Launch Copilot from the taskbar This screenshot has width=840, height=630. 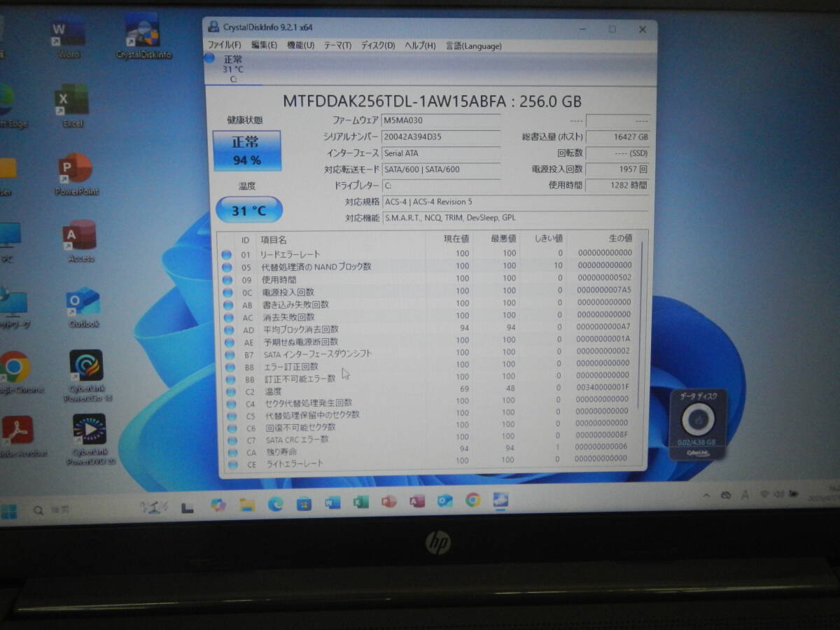[218, 505]
